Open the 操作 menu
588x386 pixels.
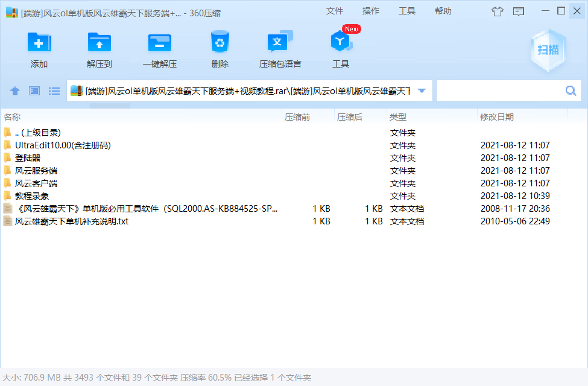[x=371, y=11]
